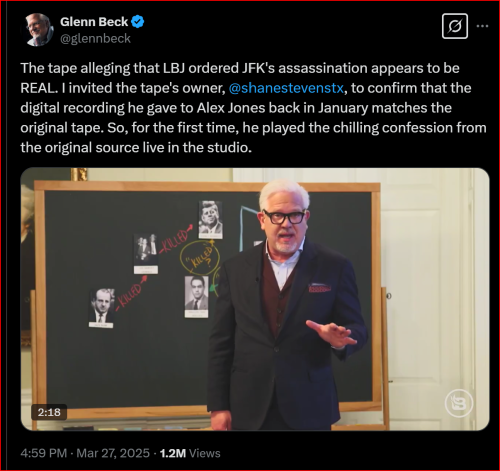Click the Grok slash-circle icon
Screen dimensions: 500x471
point(455,26)
